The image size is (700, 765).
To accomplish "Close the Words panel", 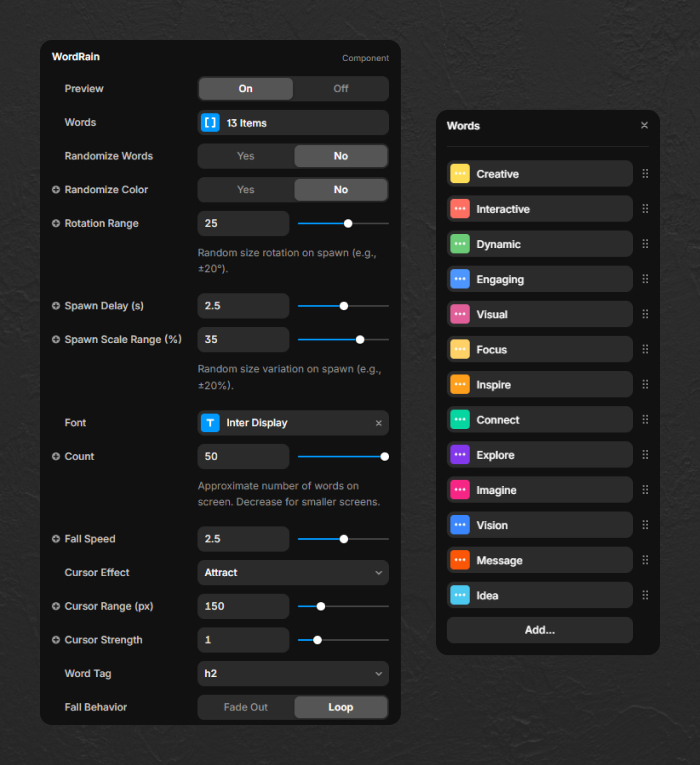I will click(644, 126).
